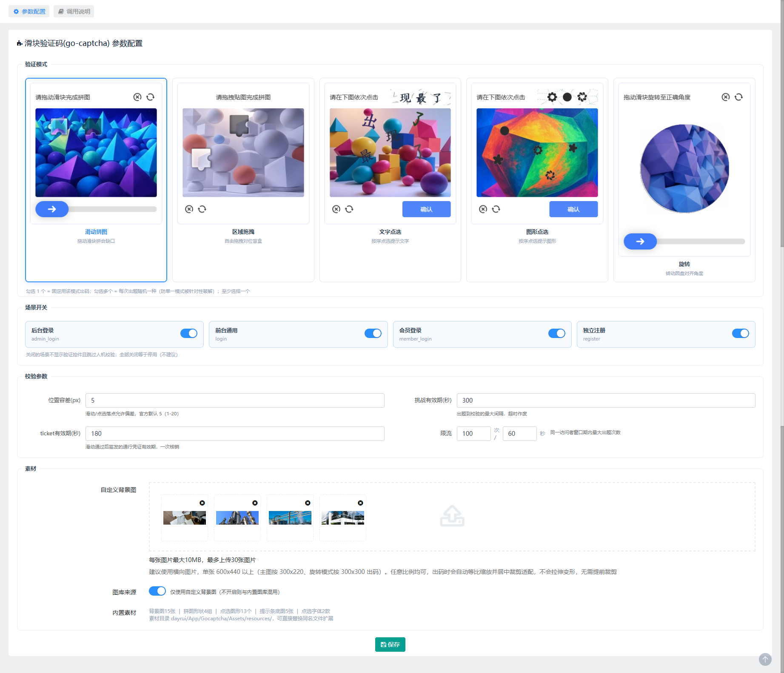Refresh the 图形点选 captcha preview
The image size is (784, 673).
pos(496,209)
